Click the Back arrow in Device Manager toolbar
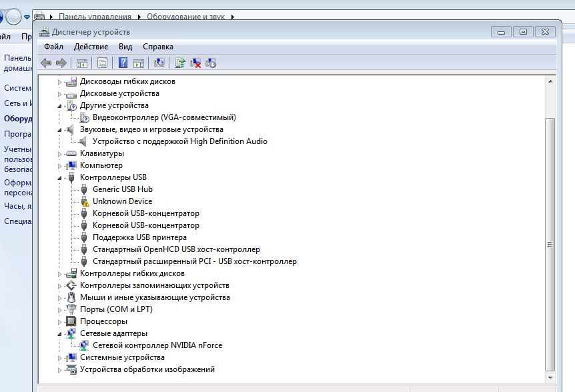The height and width of the screenshot is (392, 575). click(45, 63)
